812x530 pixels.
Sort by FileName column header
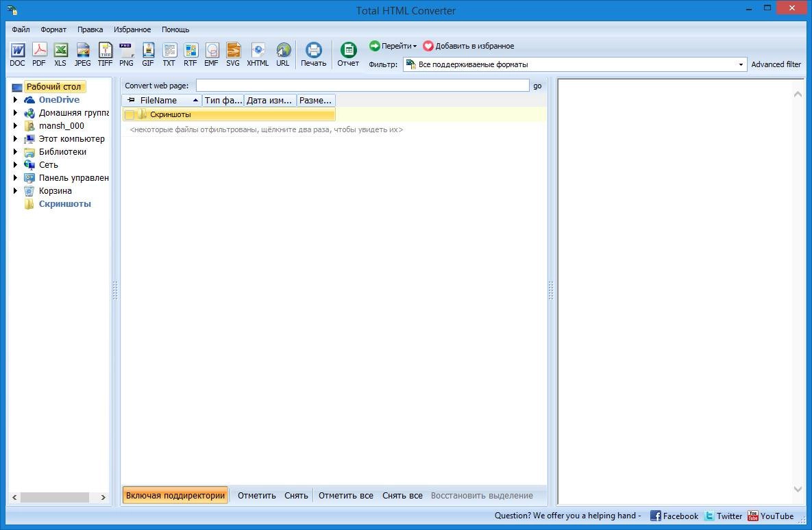(162, 101)
